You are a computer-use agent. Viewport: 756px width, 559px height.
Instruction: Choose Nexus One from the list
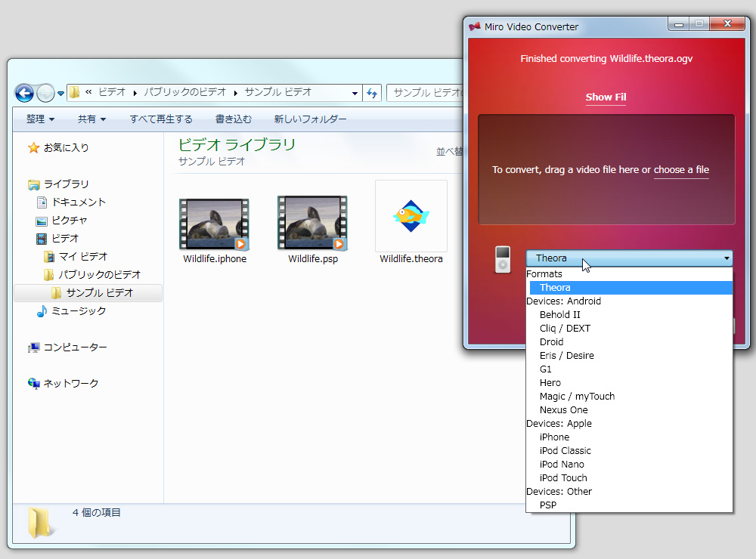[631, 410]
